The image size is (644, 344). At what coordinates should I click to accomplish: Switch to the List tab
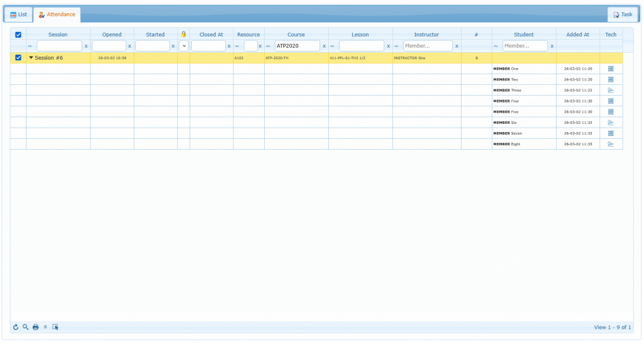click(x=18, y=14)
